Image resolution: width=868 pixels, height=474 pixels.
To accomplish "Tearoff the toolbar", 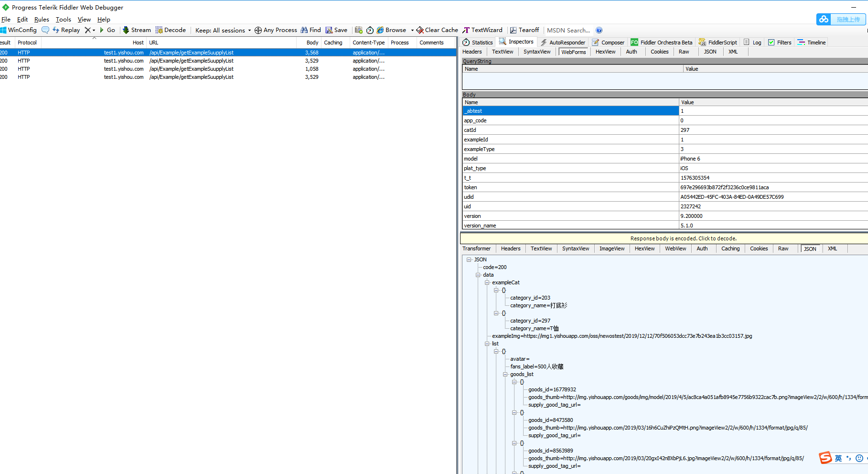I will (524, 30).
